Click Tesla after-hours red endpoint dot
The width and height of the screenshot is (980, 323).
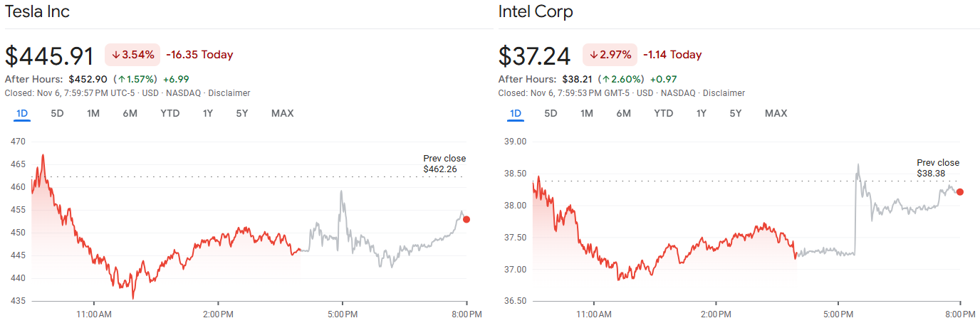(x=466, y=219)
